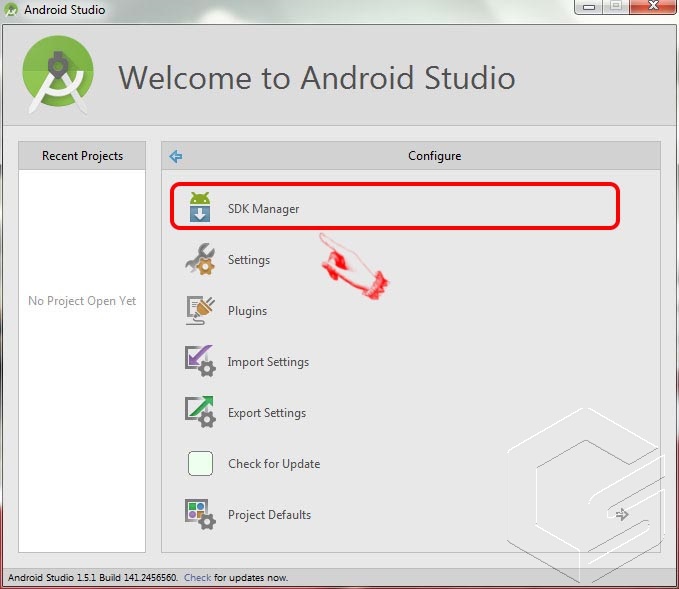Open Settings from Configure list
The height and width of the screenshot is (589, 679).
(249, 260)
